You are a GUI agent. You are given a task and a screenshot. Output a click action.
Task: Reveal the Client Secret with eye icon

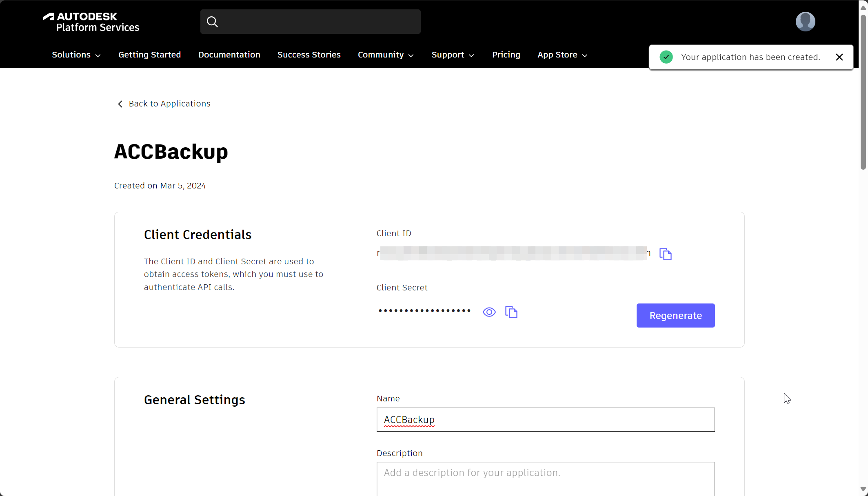[x=489, y=312]
